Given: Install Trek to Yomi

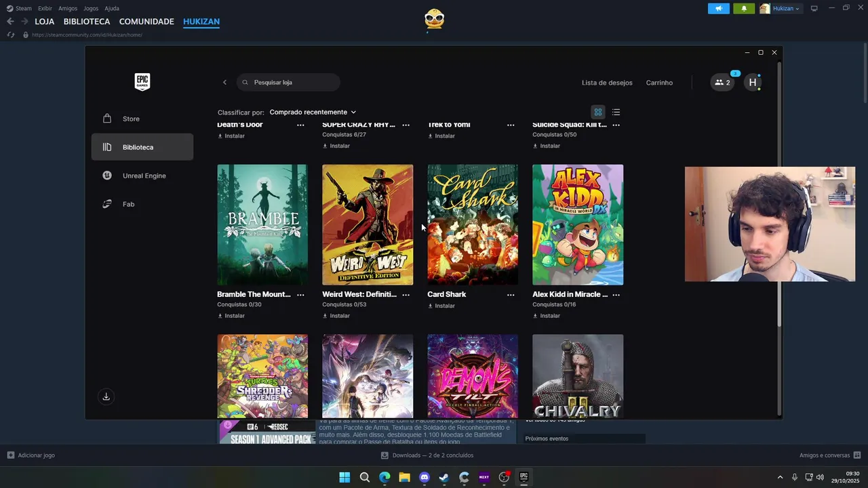Looking at the screenshot, I should (441, 136).
